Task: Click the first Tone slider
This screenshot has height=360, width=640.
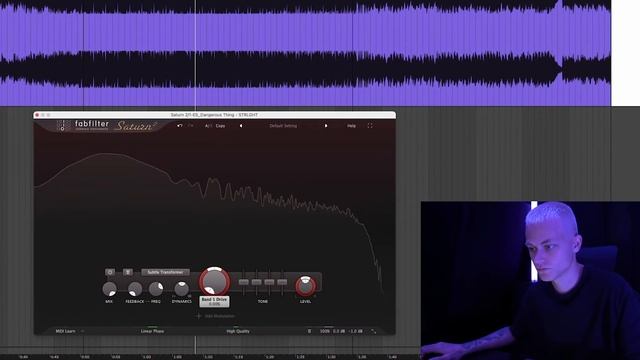Action: click(x=244, y=282)
